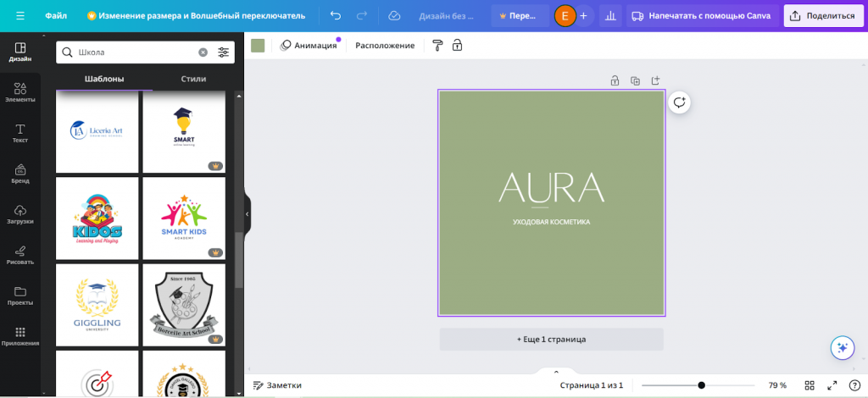
Task: Select the Smart Kids Academy template
Action: 184,218
